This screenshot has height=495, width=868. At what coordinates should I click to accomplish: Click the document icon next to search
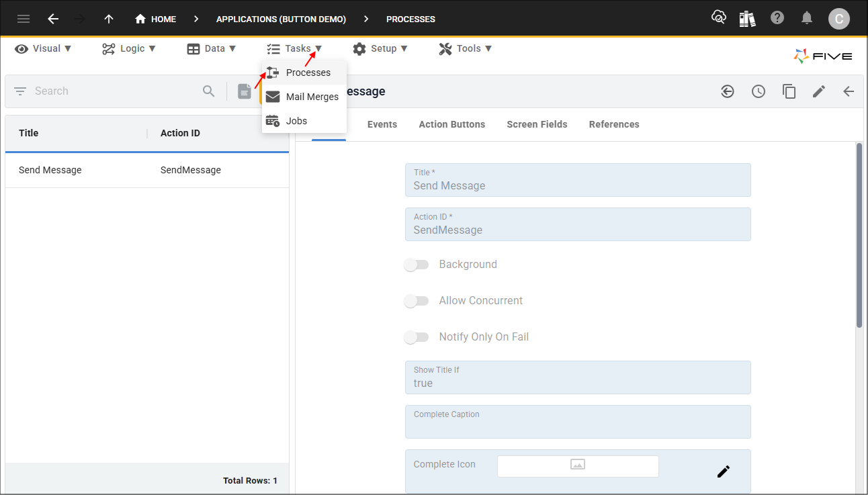point(245,91)
